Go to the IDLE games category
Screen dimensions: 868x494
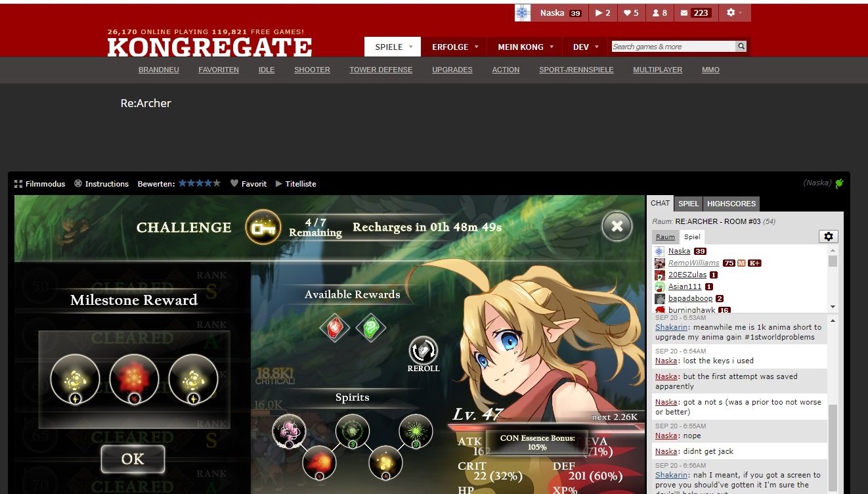coord(267,70)
